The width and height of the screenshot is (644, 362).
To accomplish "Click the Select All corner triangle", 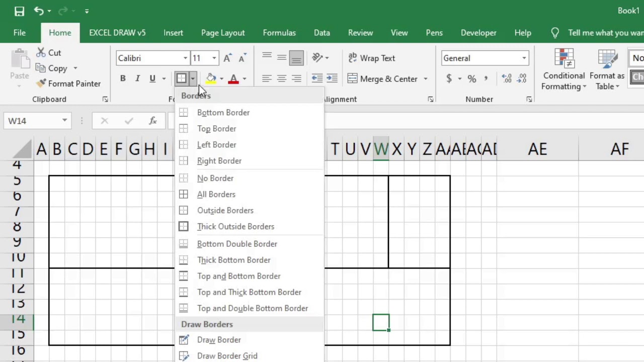I will pos(22,149).
